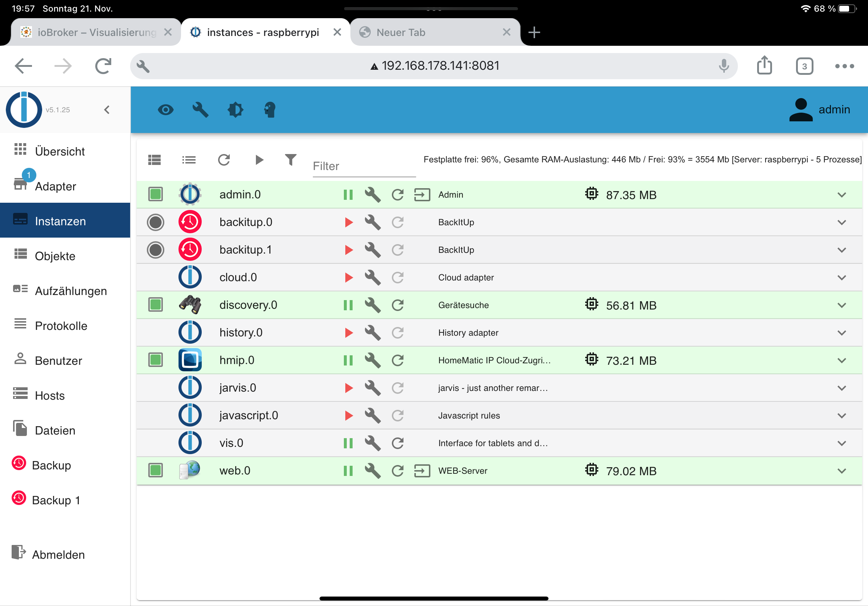This screenshot has height=606, width=868.
Task: Click the Filter input field
Action: click(364, 166)
